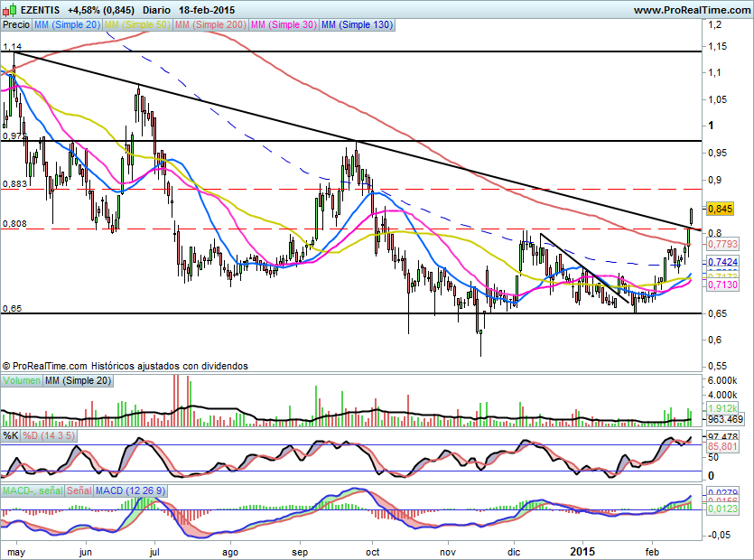
Task: Click the 2015 marker on time axis
Action: (x=586, y=549)
